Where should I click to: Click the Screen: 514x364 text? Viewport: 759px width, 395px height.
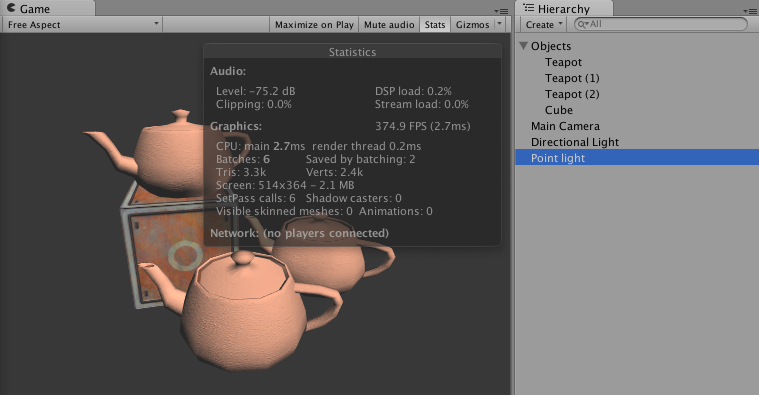(x=285, y=185)
